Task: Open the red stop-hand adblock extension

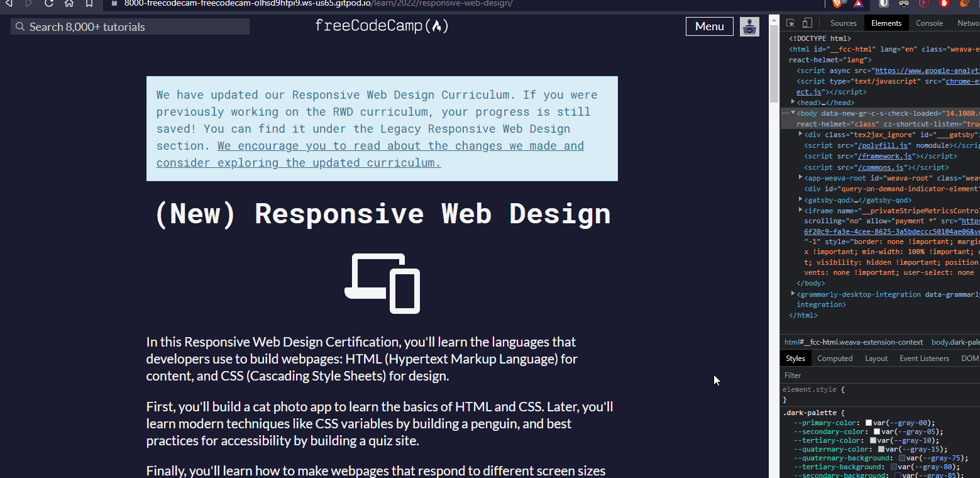Action: pos(944,3)
